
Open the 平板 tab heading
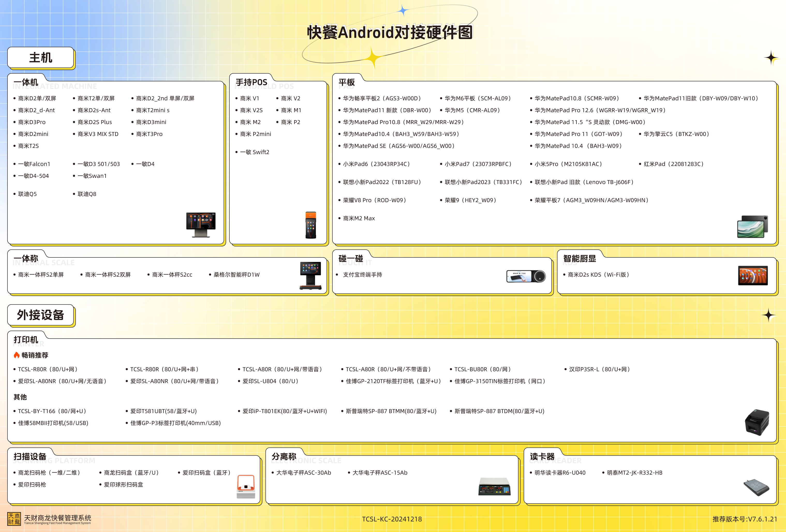click(347, 82)
